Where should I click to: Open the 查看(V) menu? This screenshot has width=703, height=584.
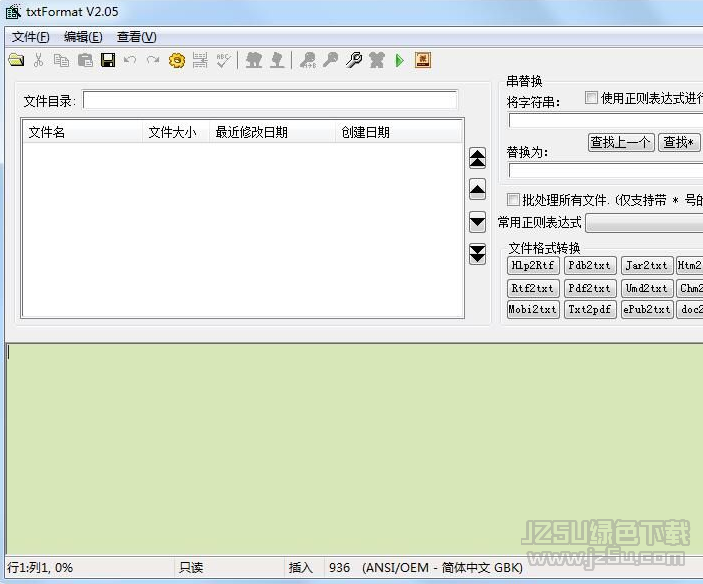point(137,37)
